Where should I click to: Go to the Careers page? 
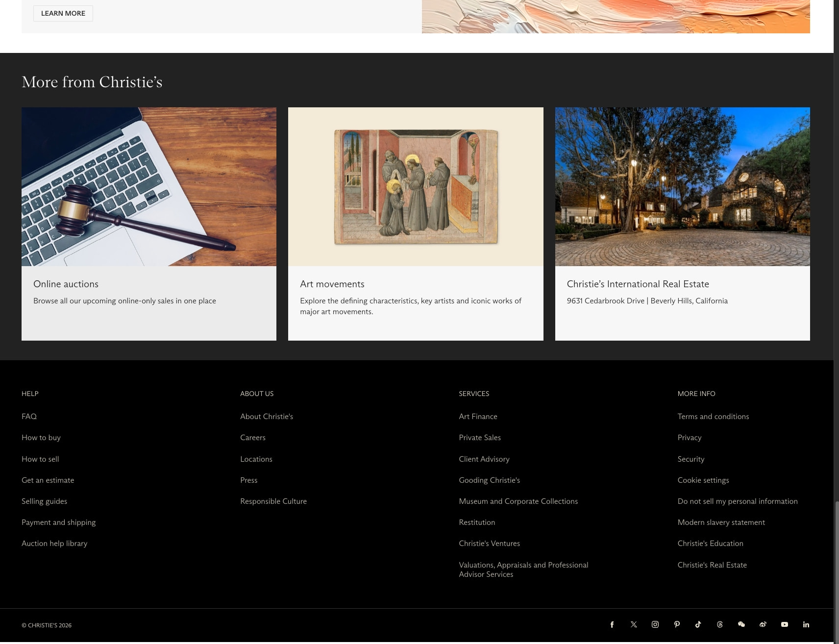[253, 437]
